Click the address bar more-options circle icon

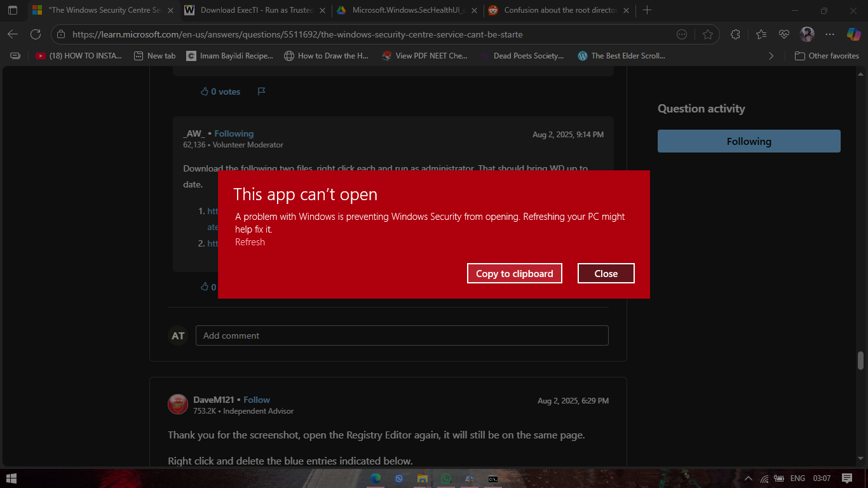[682, 34]
